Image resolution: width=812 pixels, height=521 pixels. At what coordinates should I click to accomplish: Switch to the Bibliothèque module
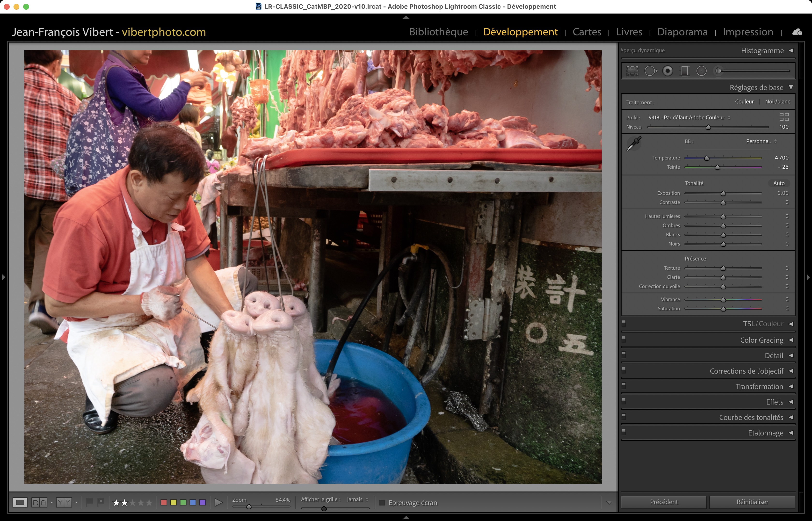(438, 32)
